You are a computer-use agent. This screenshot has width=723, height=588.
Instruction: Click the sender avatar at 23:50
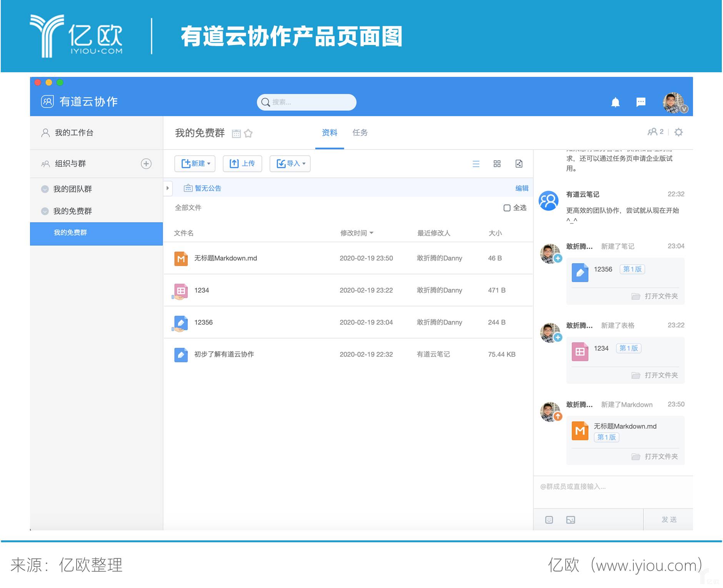point(550,412)
